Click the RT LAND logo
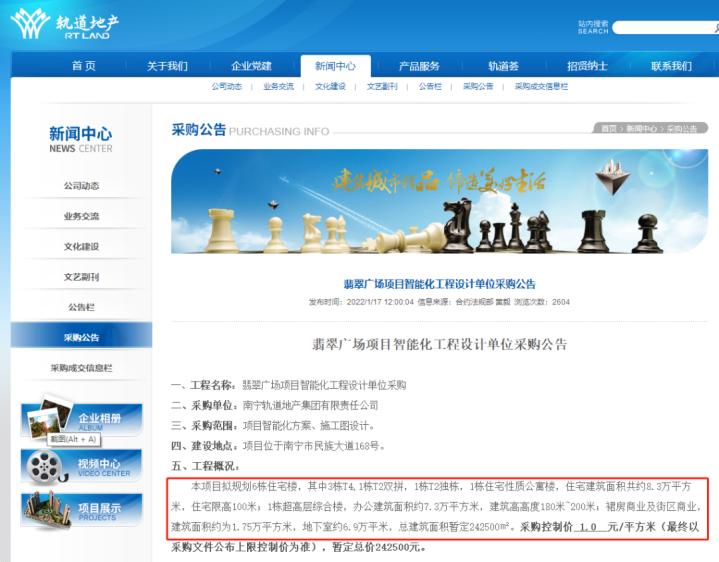This screenshot has width=719, height=562. point(65,24)
